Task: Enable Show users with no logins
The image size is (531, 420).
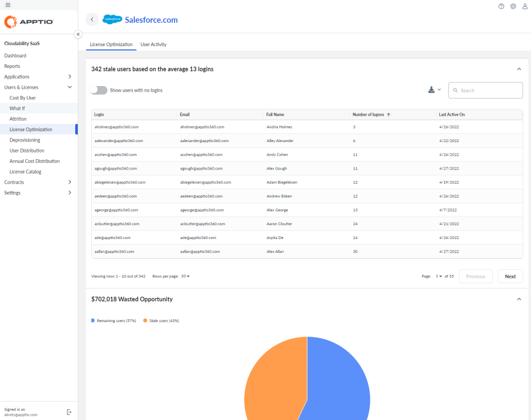Action: [x=98, y=90]
